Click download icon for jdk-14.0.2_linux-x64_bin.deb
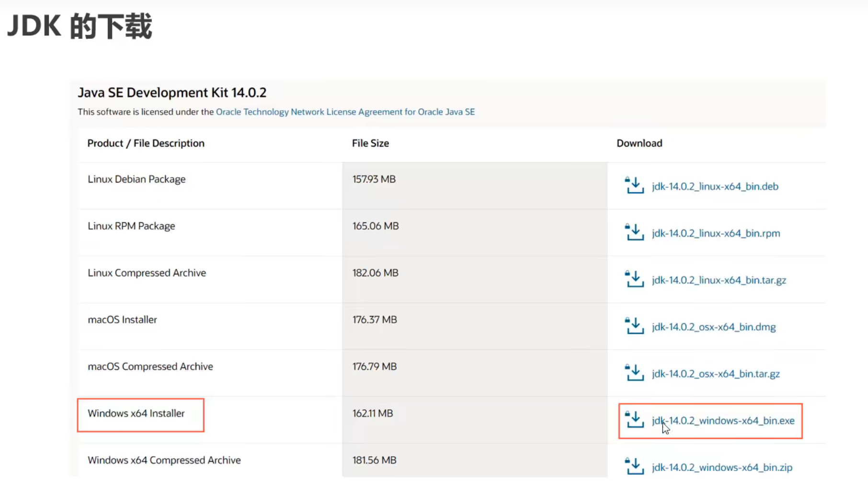This screenshot has width=868, height=481. point(634,185)
